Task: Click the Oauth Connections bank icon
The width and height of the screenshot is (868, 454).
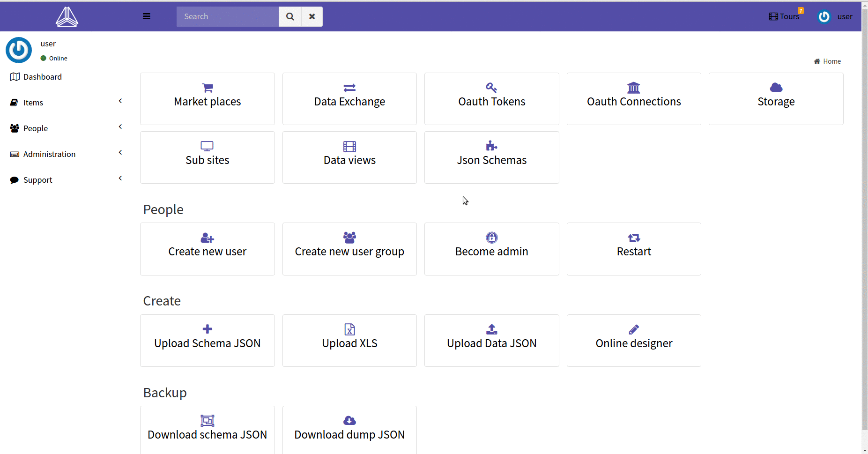Action: pyautogui.click(x=634, y=88)
